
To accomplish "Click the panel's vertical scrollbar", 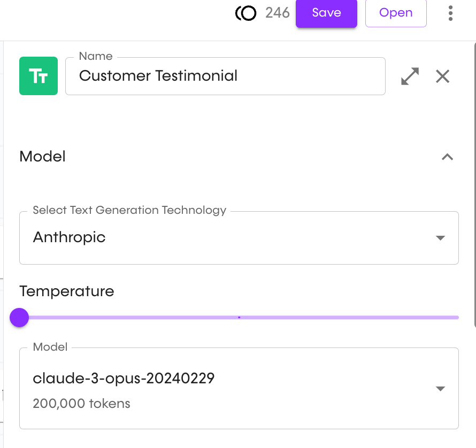I will pos(475,185).
